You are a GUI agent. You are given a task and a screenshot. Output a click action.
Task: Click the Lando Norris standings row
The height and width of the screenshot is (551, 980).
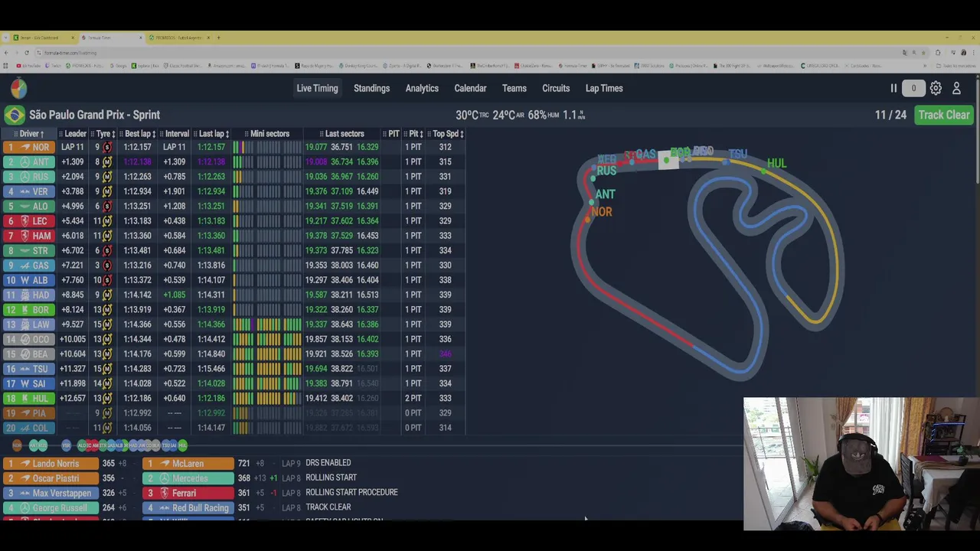[50, 464]
